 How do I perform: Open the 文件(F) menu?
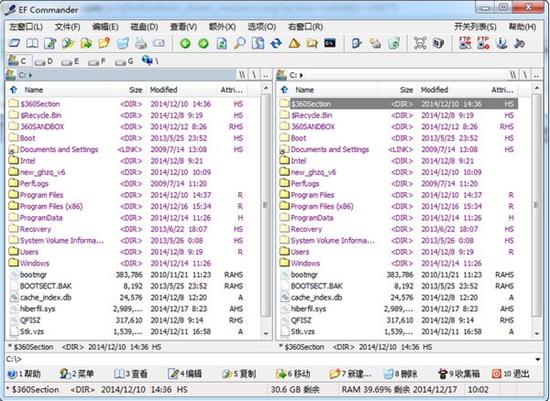(67, 27)
